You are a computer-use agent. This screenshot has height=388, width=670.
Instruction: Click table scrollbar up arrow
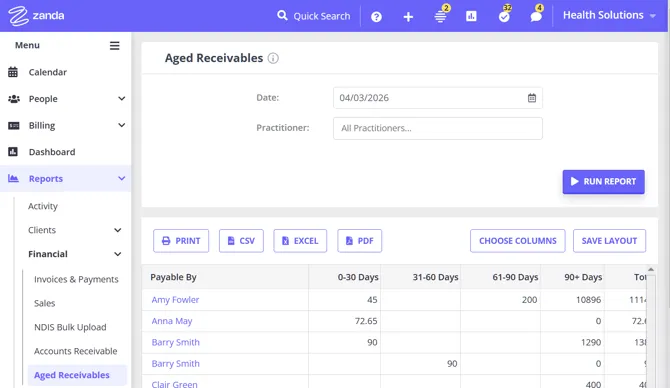[651, 269]
